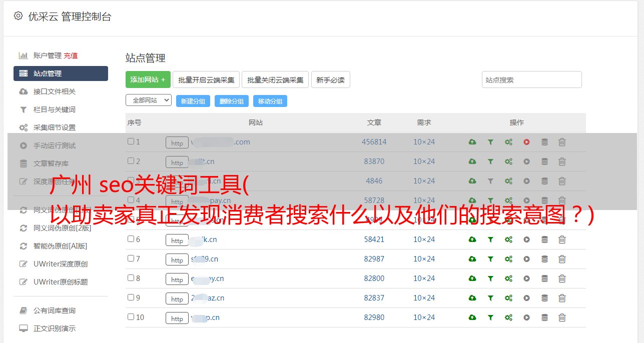
Task: Click the trash icon for site 6
Action: [x=562, y=239]
